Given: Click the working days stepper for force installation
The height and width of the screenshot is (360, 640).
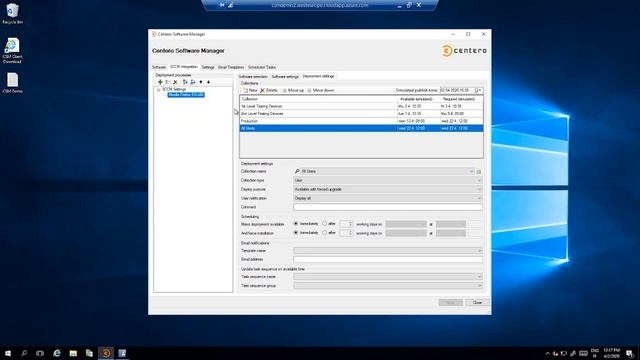Looking at the screenshot, I should click(350, 233).
